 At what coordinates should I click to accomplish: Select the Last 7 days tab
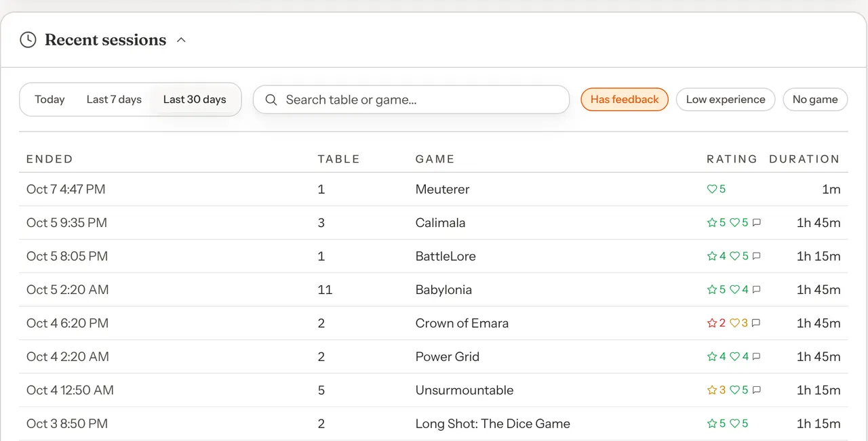[x=114, y=100]
